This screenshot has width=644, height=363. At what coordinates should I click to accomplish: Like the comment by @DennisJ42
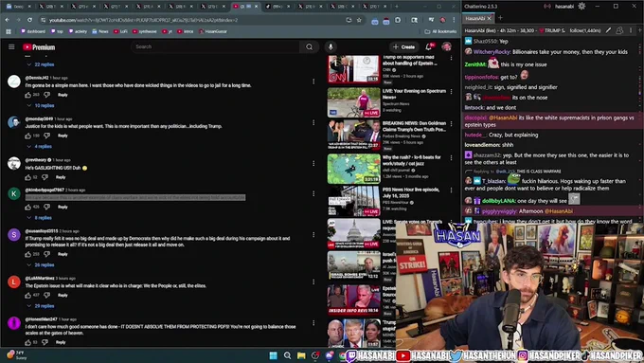(x=27, y=95)
